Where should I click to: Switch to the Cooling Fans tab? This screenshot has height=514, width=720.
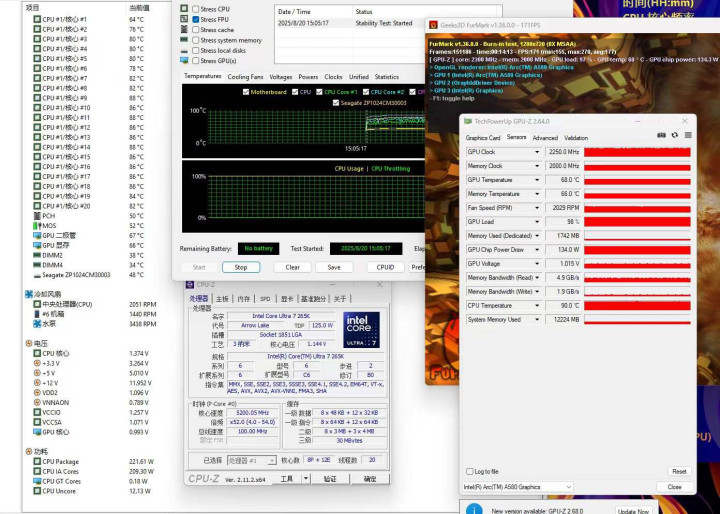(x=245, y=77)
